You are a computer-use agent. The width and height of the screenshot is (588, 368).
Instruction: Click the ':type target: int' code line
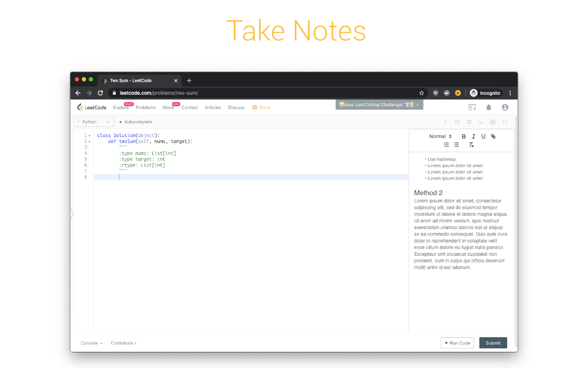(x=142, y=159)
